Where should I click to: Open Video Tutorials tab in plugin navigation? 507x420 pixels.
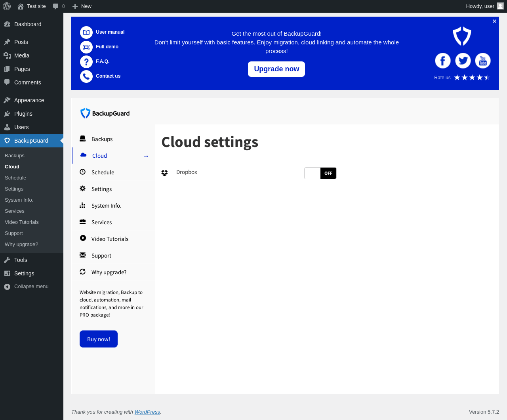pos(113,239)
